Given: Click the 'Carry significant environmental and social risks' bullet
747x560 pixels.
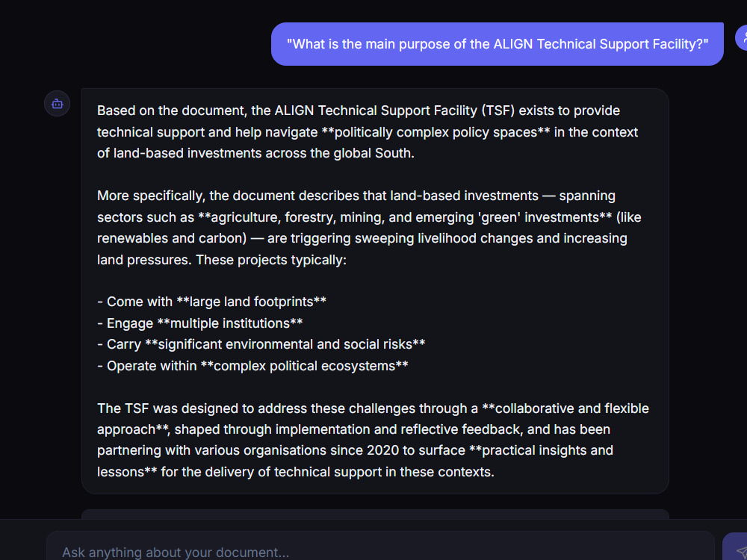Looking at the screenshot, I should click(261, 344).
